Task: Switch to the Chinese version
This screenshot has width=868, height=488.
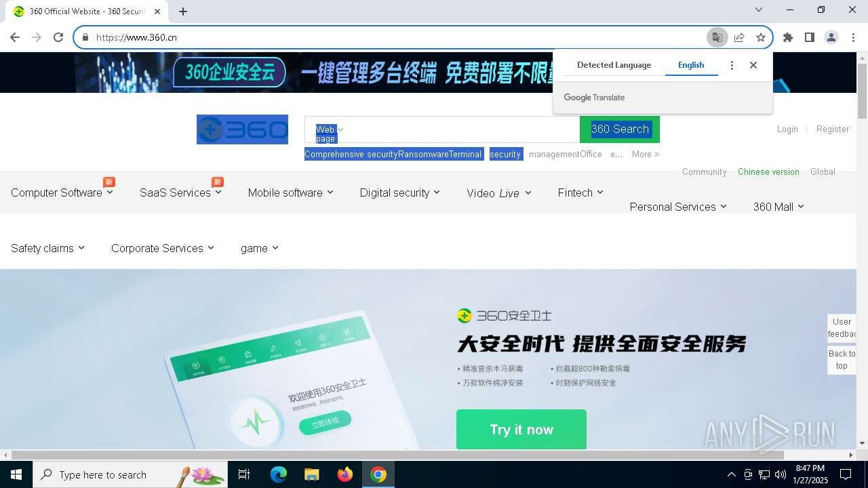Action: tap(768, 171)
